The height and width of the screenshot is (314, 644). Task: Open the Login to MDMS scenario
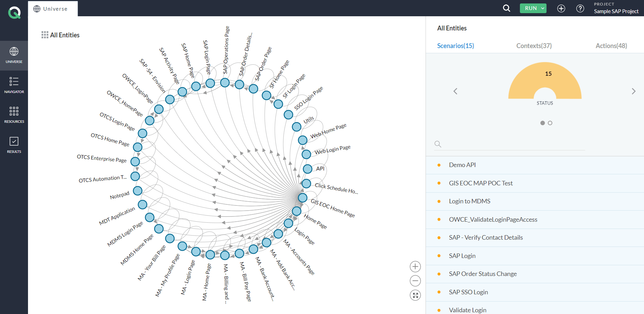coord(535,201)
